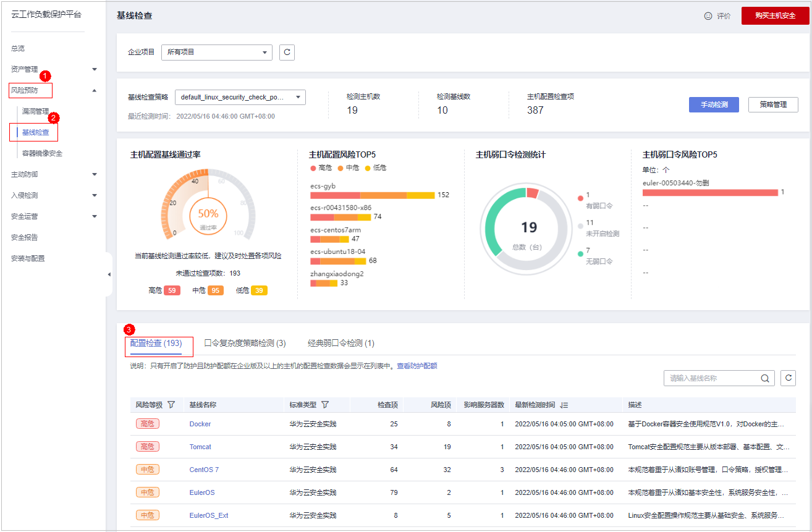Click 高危 legend in risk TOP5
The image size is (812, 532).
pos(321,168)
